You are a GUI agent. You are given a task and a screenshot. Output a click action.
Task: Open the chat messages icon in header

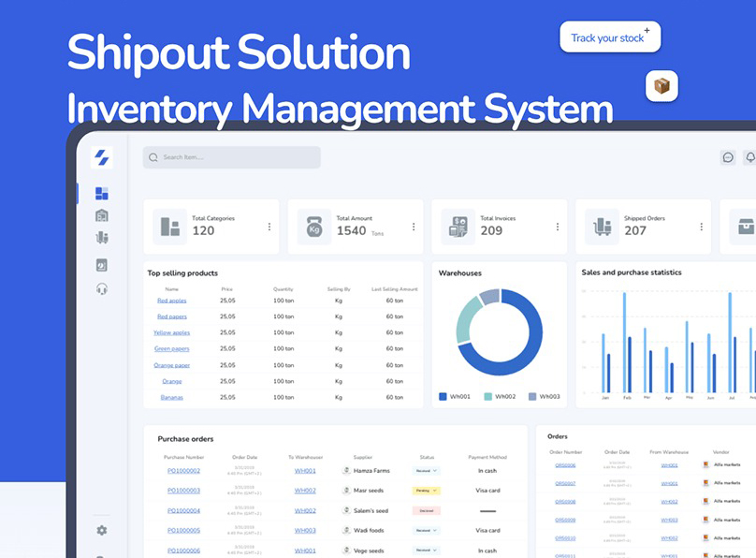click(728, 157)
